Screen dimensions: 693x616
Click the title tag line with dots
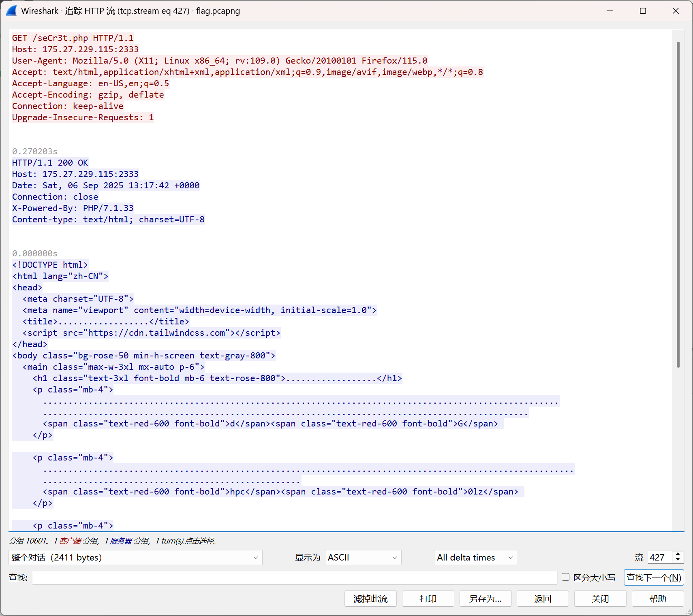[x=106, y=322]
